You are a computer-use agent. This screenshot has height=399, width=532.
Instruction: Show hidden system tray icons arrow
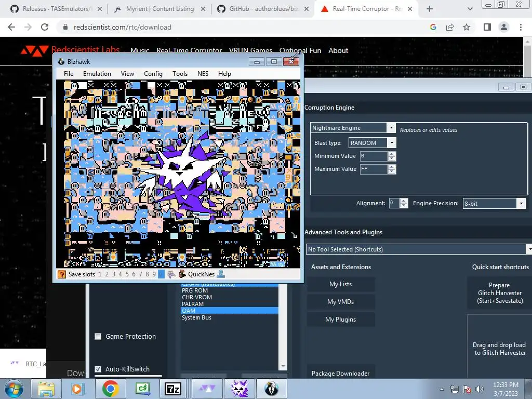click(x=442, y=389)
